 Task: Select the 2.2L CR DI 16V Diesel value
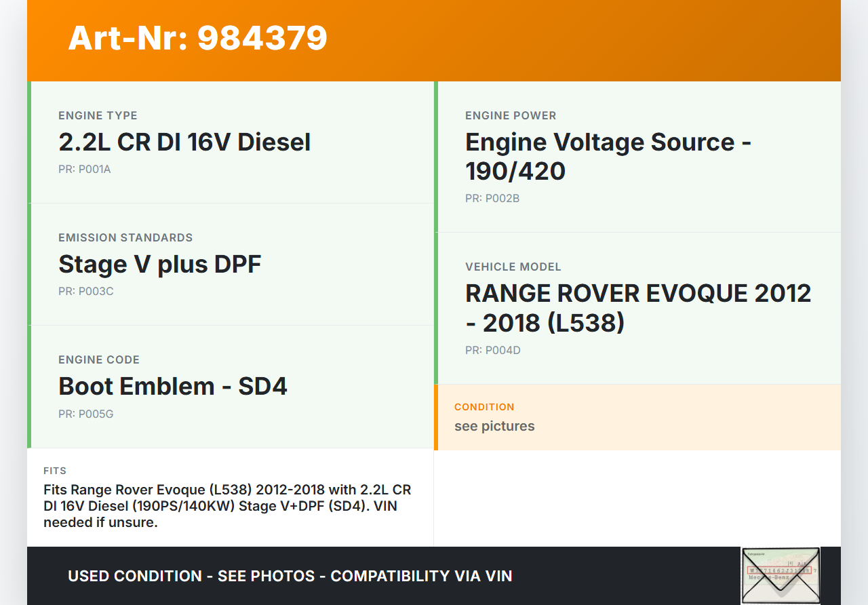click(x=184, y=142)
